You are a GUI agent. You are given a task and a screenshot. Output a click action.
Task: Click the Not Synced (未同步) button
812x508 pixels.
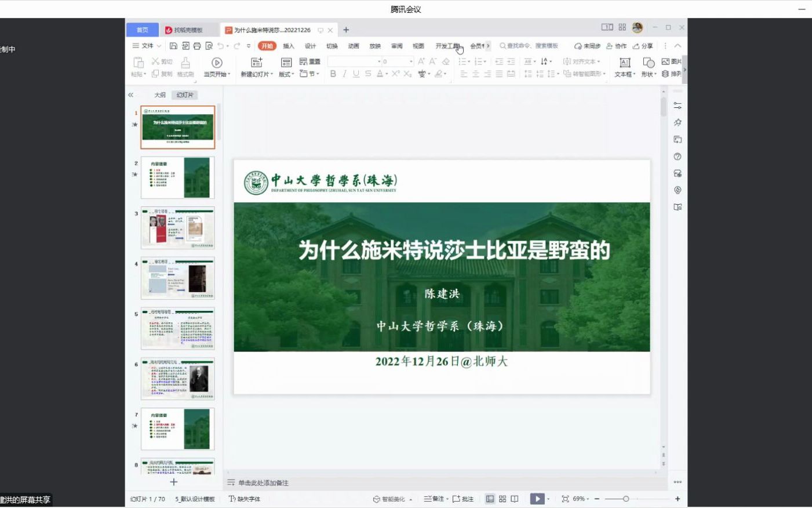[x=587, y=46]
